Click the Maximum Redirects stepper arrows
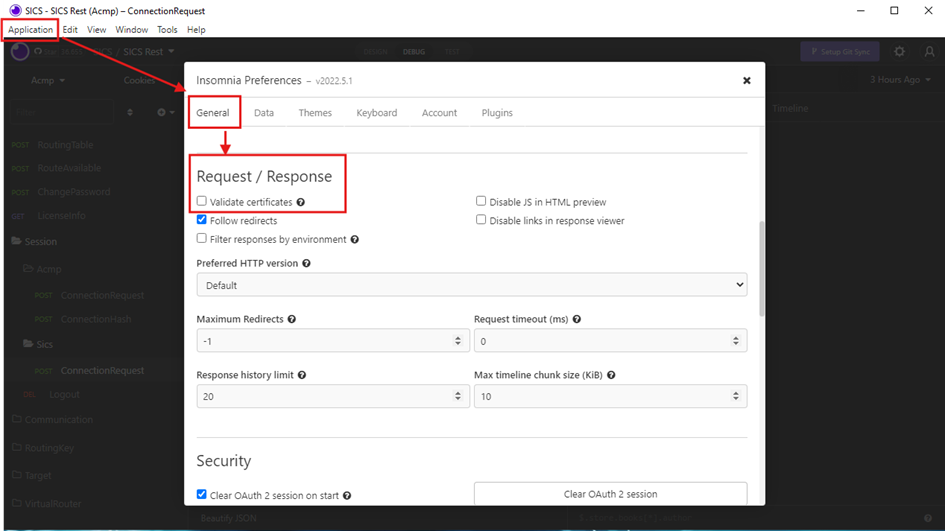Image resolution: width=945 pixels, height=531 pixels. [x=458, y=341]
